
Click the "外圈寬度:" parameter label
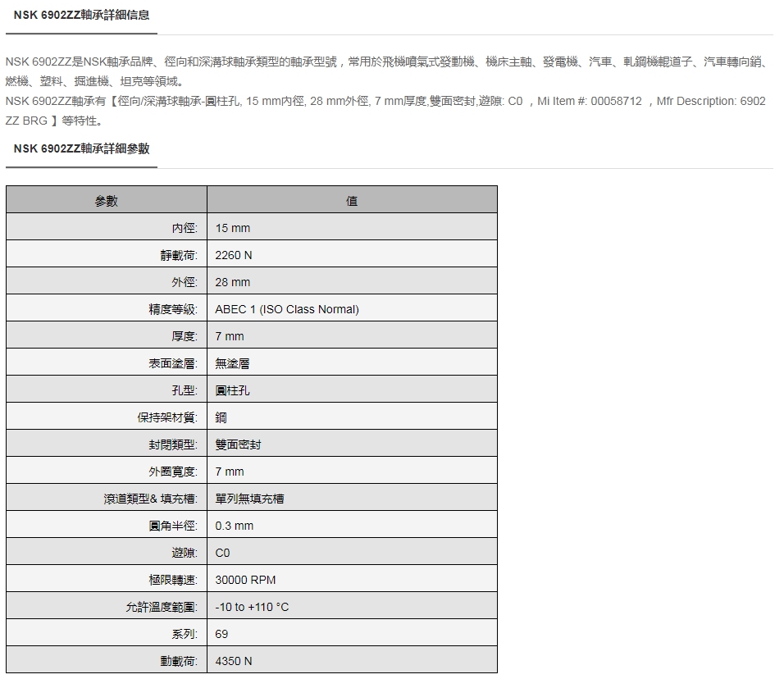click(x=173, y=471)
